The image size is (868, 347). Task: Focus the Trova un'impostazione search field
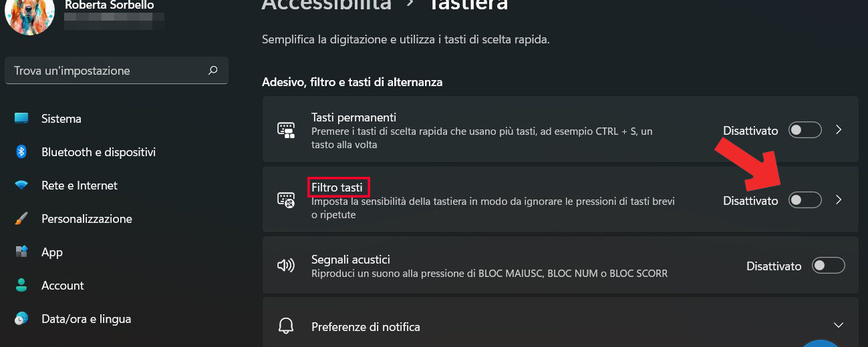click(107, 70)
